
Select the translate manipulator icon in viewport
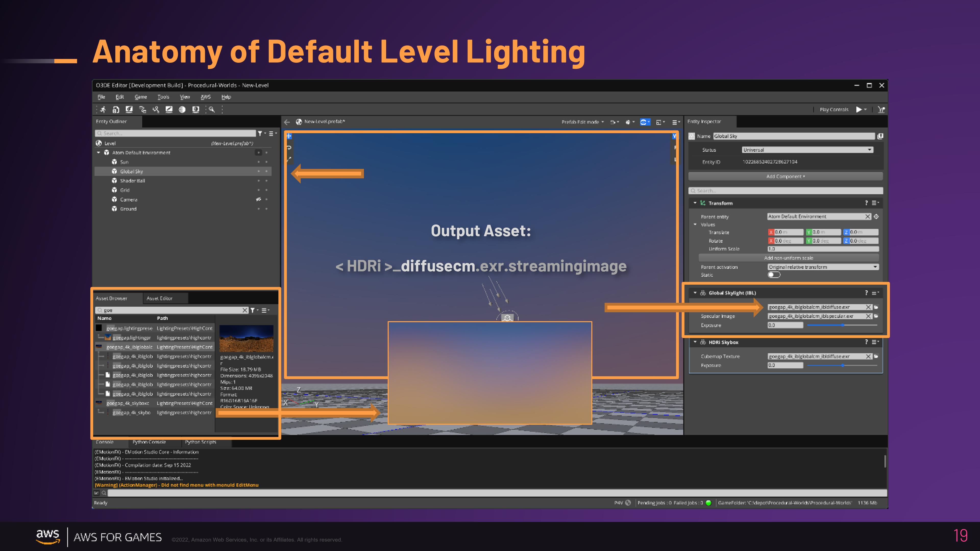[x=289, y=136]
